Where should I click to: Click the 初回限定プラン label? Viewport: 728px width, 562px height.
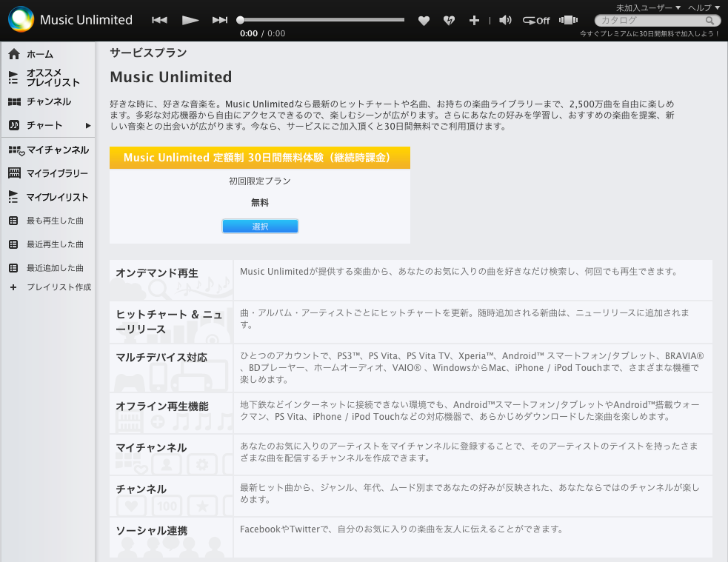pos(259,181)
